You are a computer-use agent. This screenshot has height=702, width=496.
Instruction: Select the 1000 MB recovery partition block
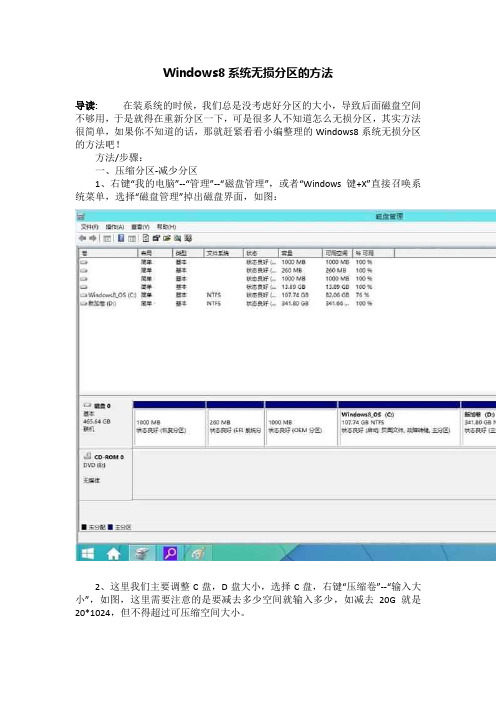pos(169,424)
